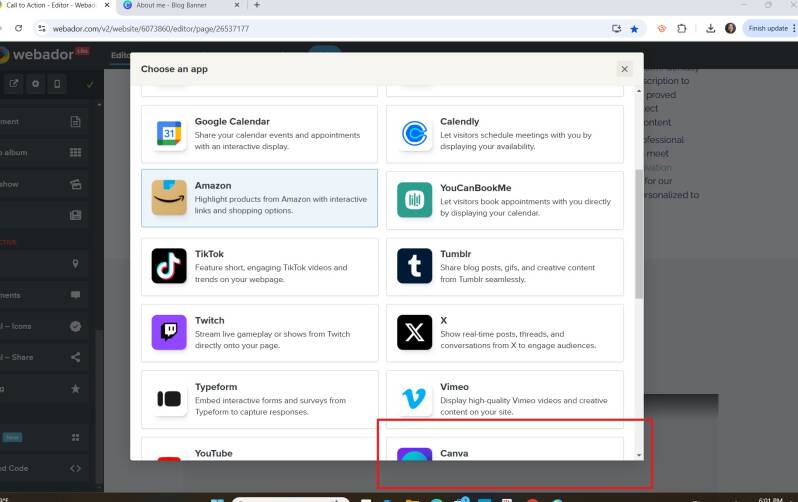
Task: Close the Choose an app dialog
Action: (624, 69)
